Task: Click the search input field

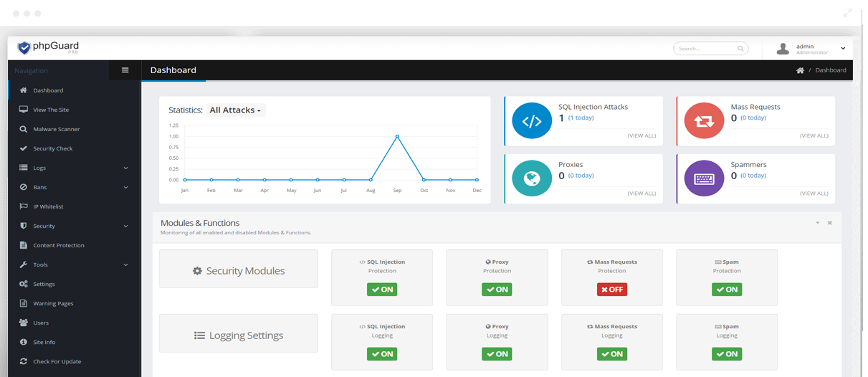Action: point(711,49)
